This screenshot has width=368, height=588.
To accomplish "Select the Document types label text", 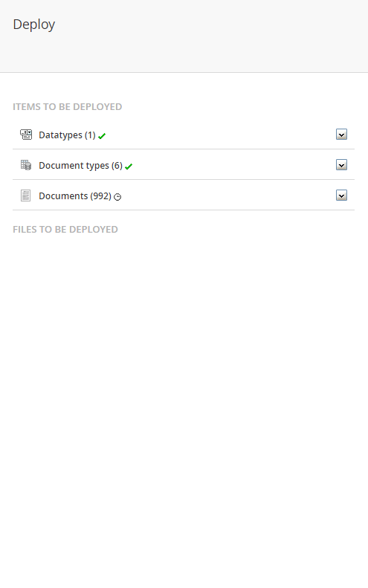I will tap(74, 165).
